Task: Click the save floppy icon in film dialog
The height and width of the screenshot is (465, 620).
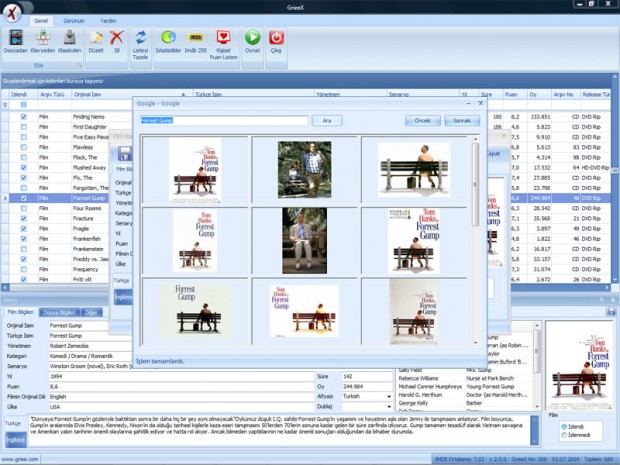Action: pos(125,153)
